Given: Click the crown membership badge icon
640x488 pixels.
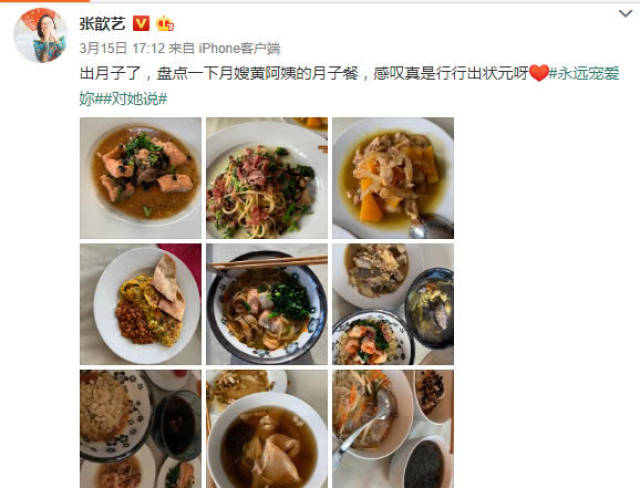Looking at the screenshot, I should click(x=165, y=24).
